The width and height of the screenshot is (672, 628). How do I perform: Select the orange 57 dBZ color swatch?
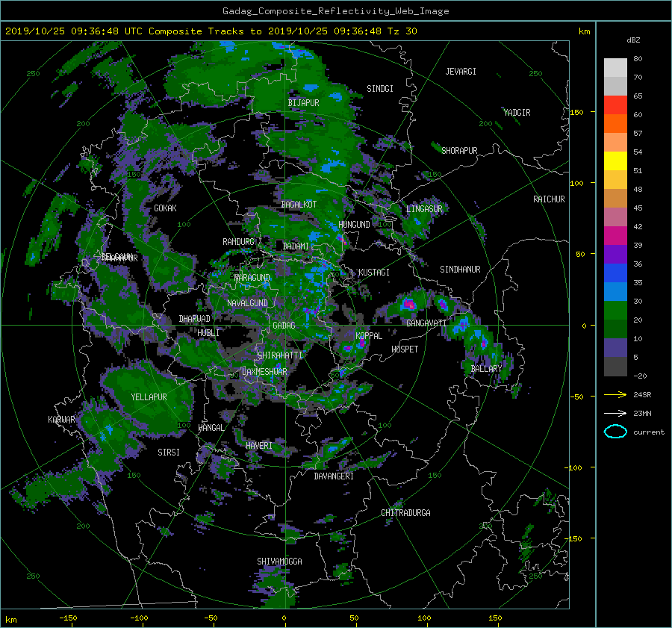(x=615, y=124)
